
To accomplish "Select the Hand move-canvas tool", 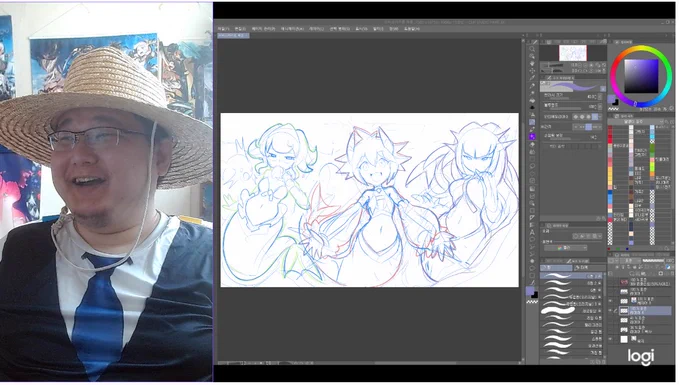I will click(x=532, y=63).
